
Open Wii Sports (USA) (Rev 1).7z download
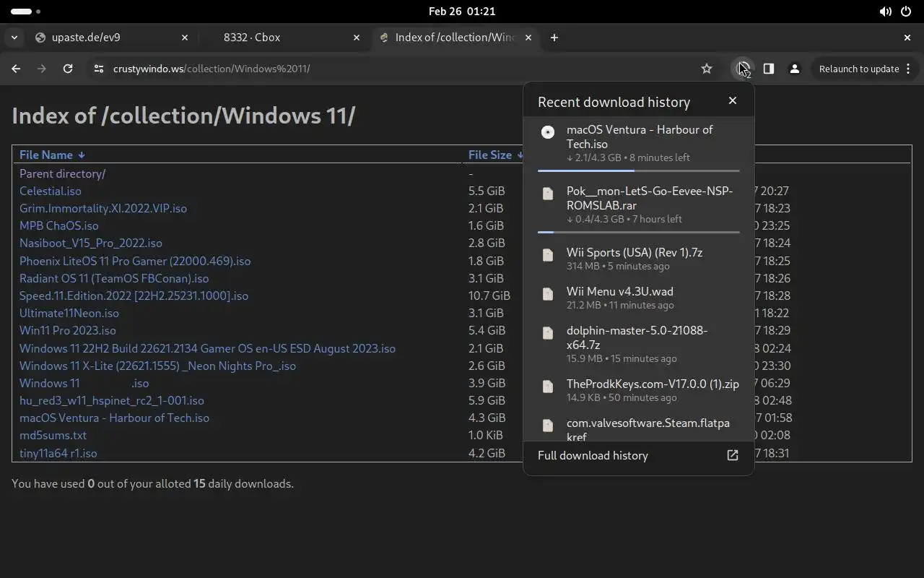(x=638, y=259)
